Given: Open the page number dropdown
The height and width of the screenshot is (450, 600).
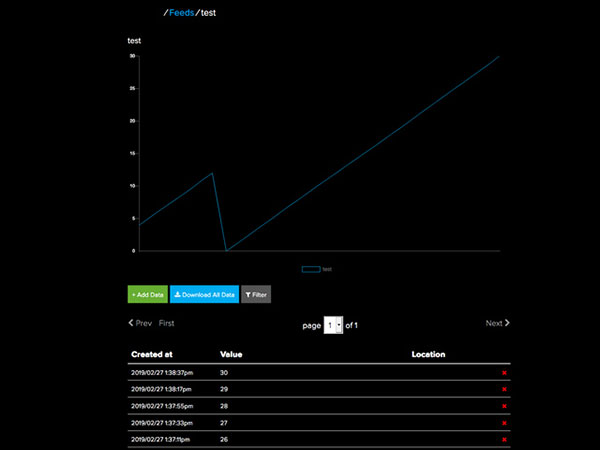Looking at the screenshot, I should tap(334, 325).
